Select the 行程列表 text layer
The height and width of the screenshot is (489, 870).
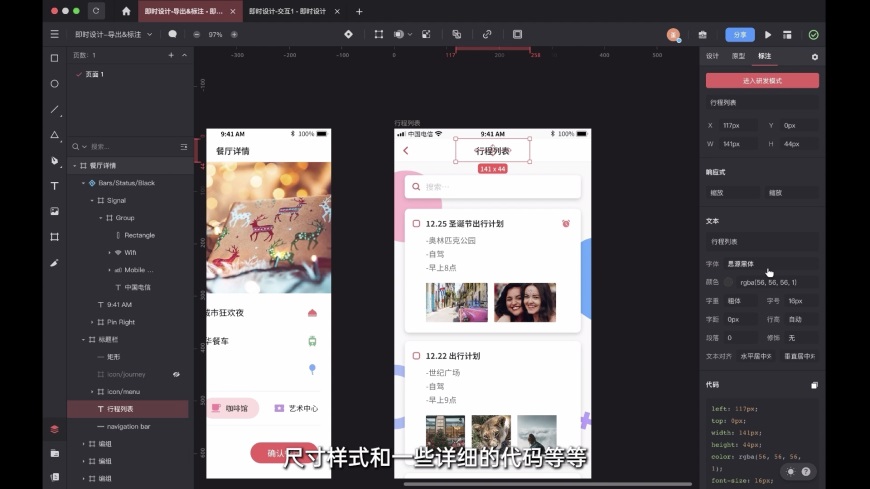(128, 409)
